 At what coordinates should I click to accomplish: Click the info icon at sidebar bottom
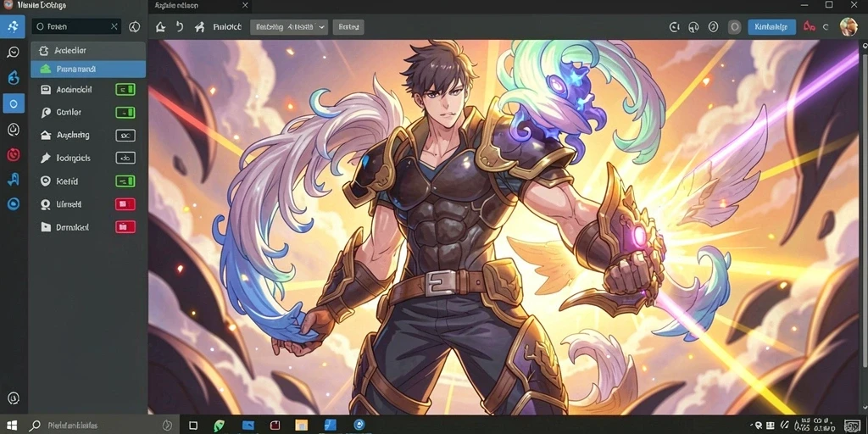(14, 398)
